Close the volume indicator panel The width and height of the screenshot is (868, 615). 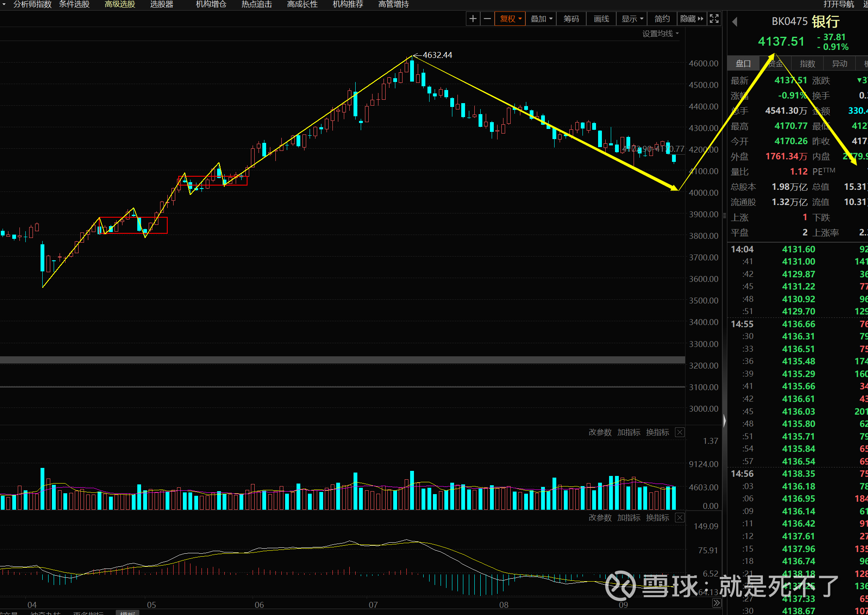(680, 432)
